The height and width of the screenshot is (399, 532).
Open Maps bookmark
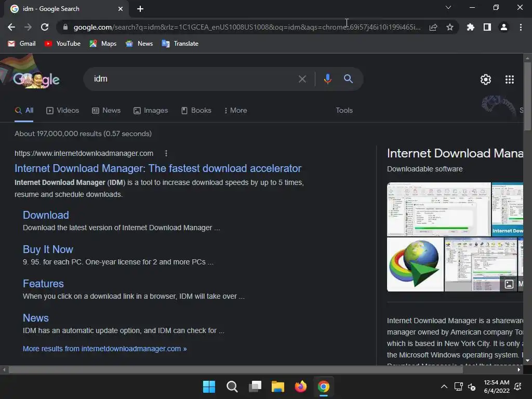pos(103,44)
